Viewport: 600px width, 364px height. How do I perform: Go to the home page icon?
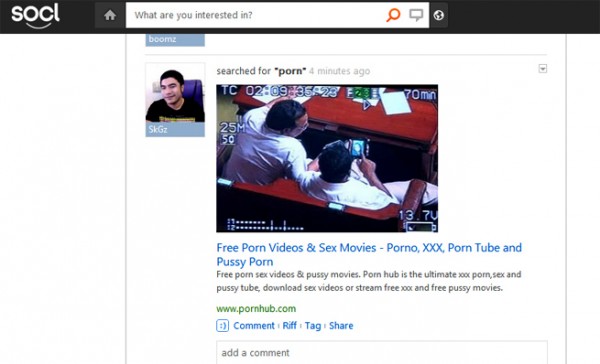click(110, 15)
